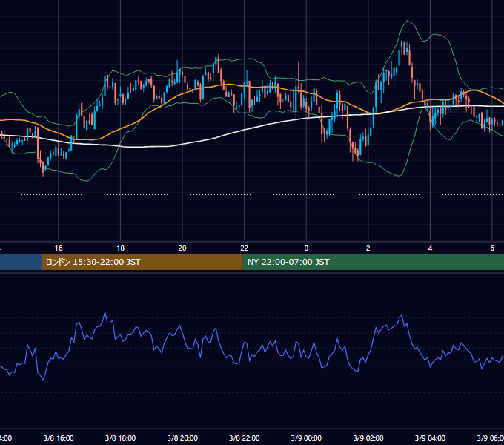Click the 2 hour label on price chart axis
Screen dimensions: 504x445
pos(368,248)
